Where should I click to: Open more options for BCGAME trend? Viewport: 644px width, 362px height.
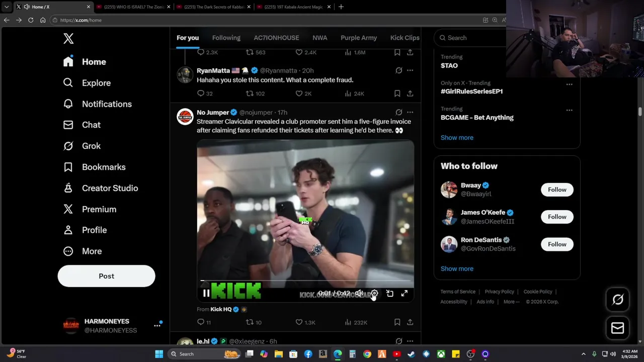tap(569, 110)
